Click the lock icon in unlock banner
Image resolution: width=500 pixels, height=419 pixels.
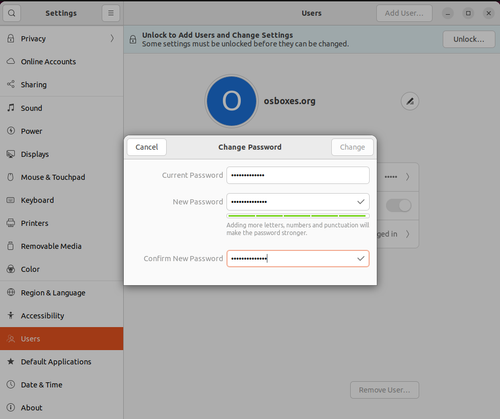[x=133, y=39]
